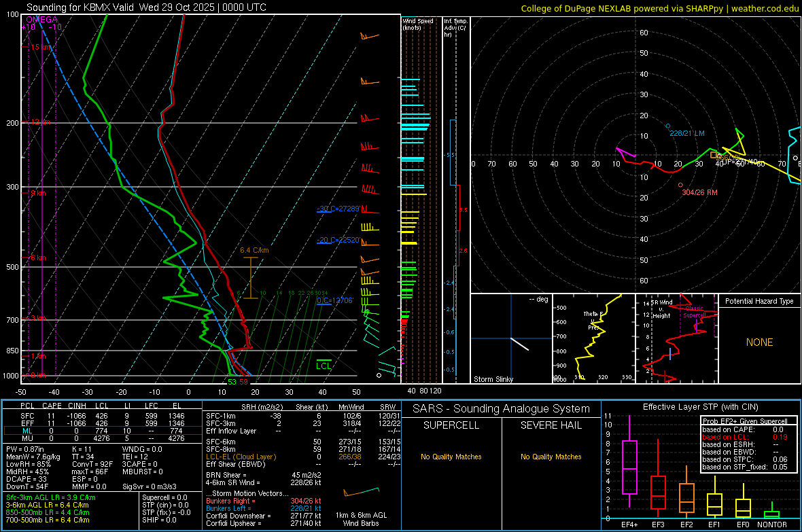Screen dimensions: 802x532
Task: Select the '850-500mb LR = 4.4 C/km' line
Action: point(48,512)
